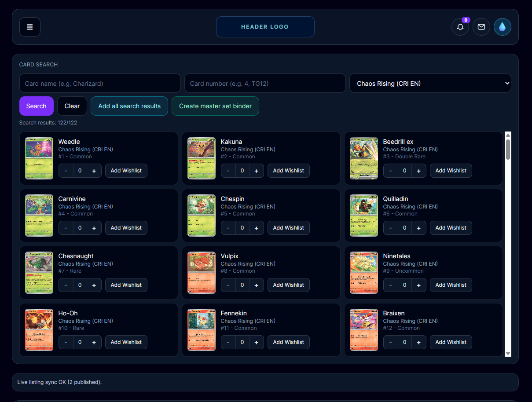Open the Chesnaught card thumbnail
This screenshot has width=532, height=402.
click(39, 273)
